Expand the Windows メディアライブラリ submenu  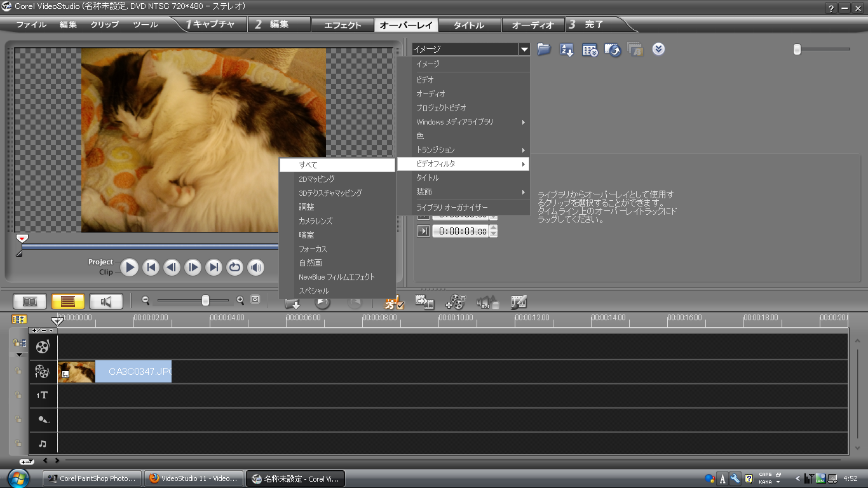click(x=464, y=122)
